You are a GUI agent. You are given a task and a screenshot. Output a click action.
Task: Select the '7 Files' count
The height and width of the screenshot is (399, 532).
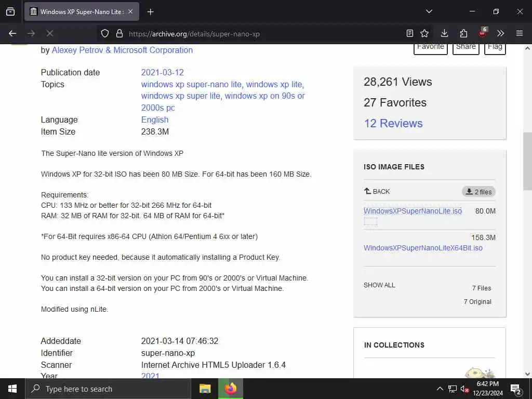tap(482, 288)
